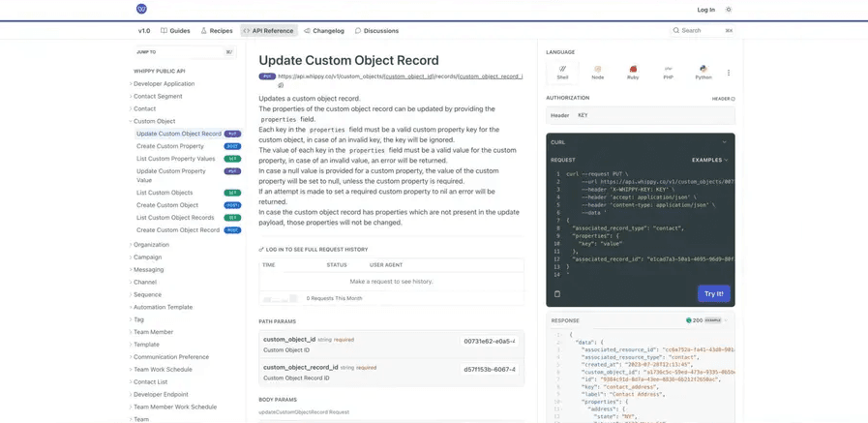Expand the Automation Template section
This screenshot has height=423, width=868.
click(x=163, y=307)
